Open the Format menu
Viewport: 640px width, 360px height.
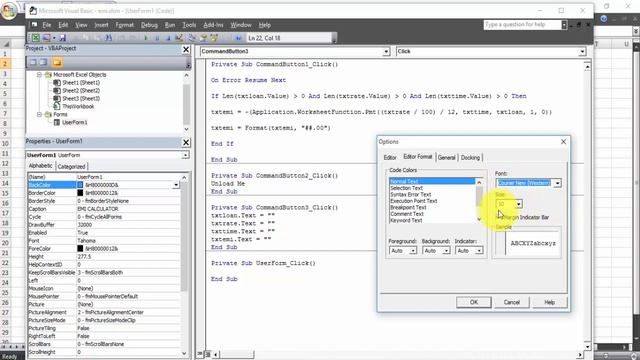click(x=124, y=25)
